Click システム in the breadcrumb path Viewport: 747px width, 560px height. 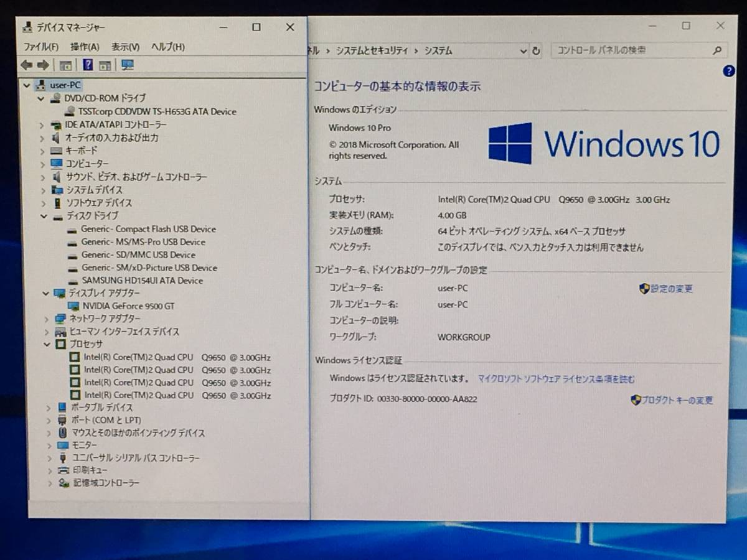click(x=438, y=51)
